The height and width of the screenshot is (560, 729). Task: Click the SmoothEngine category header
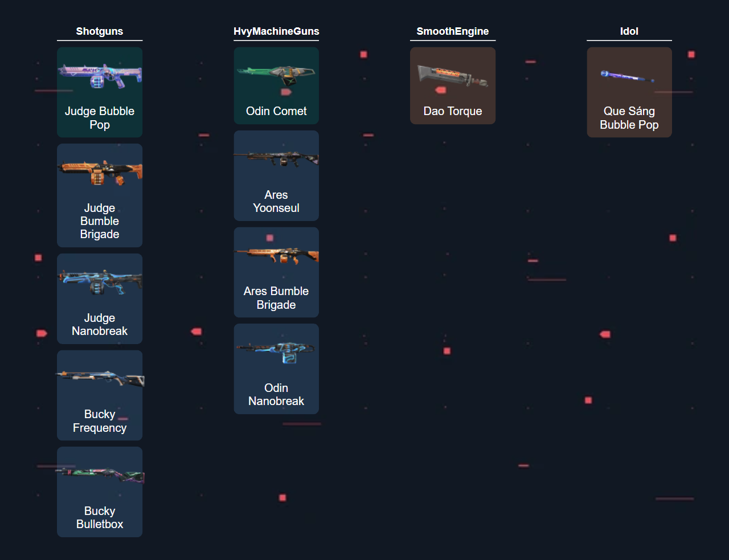(x=453, y=31)
